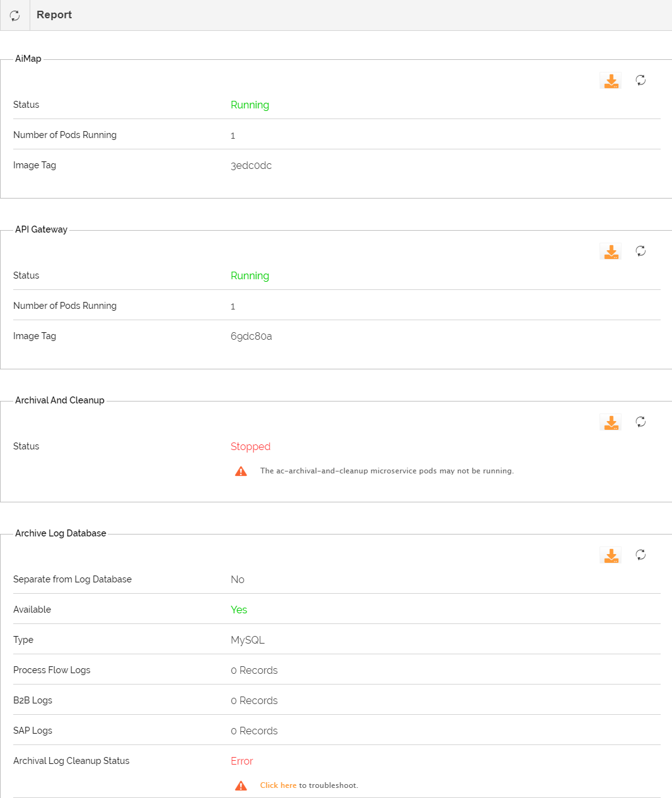Click the green Yes value for Available

(239, 610)
